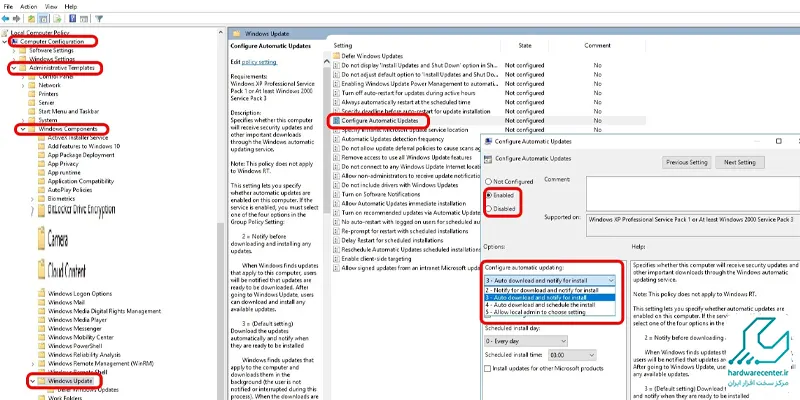Toggle the Show/Hide Action Pane icon
This screenshot has height=400, width=800.
[x=83, y=19]
